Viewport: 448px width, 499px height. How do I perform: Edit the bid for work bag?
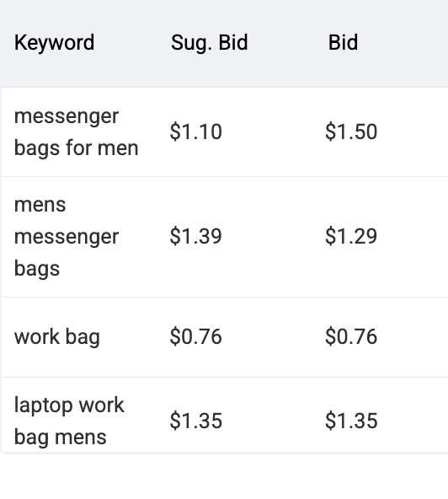tap(351, 336)
